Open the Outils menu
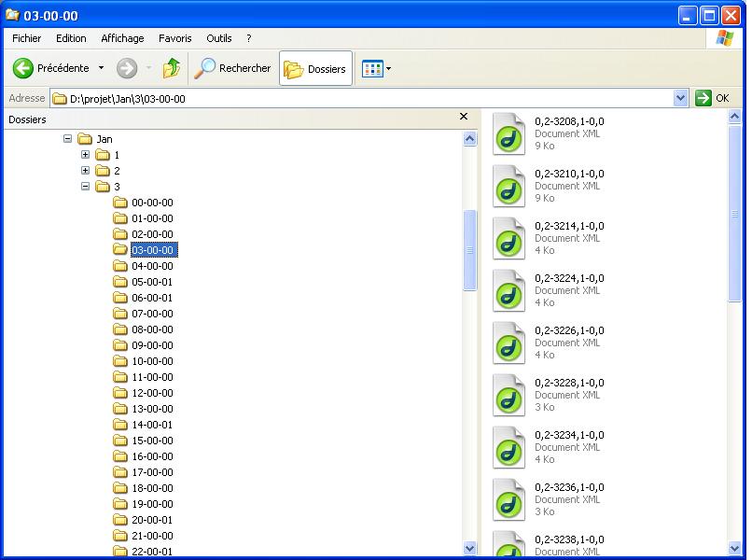Screen dimensions: 752x560 pos(218,38)
